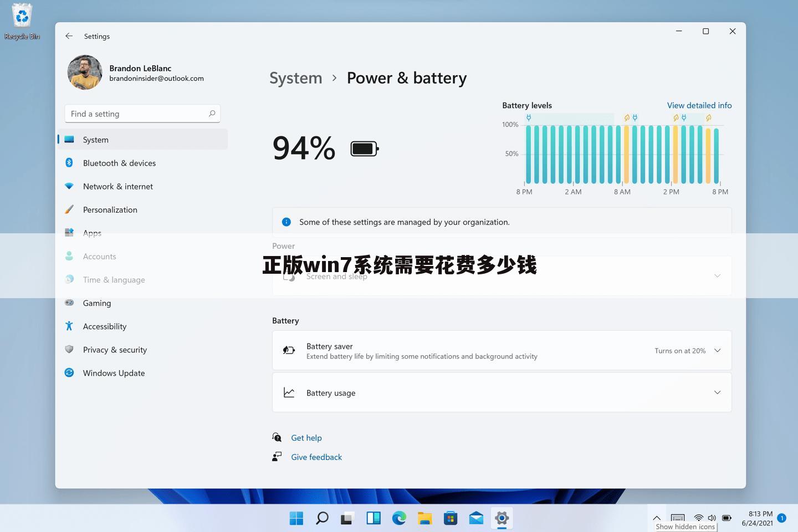Image resolution: width=798 pixels, height=532 pixels.
Task: Click the search magnifier in Find a setting
Action: tap(212, 114)
